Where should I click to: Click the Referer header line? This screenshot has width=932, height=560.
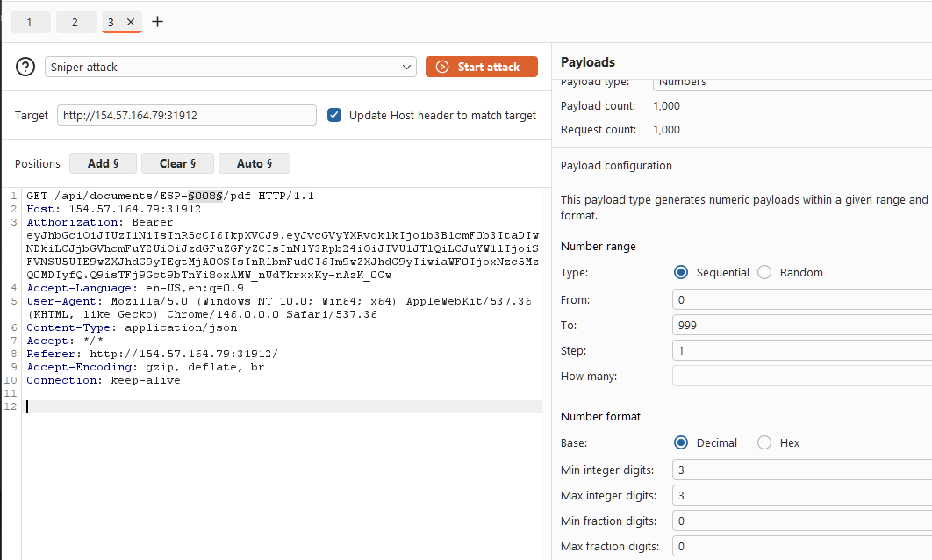152,353
